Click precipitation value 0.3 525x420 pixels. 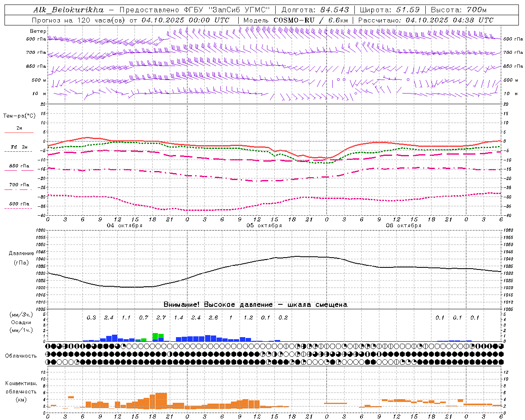[91, 318]
